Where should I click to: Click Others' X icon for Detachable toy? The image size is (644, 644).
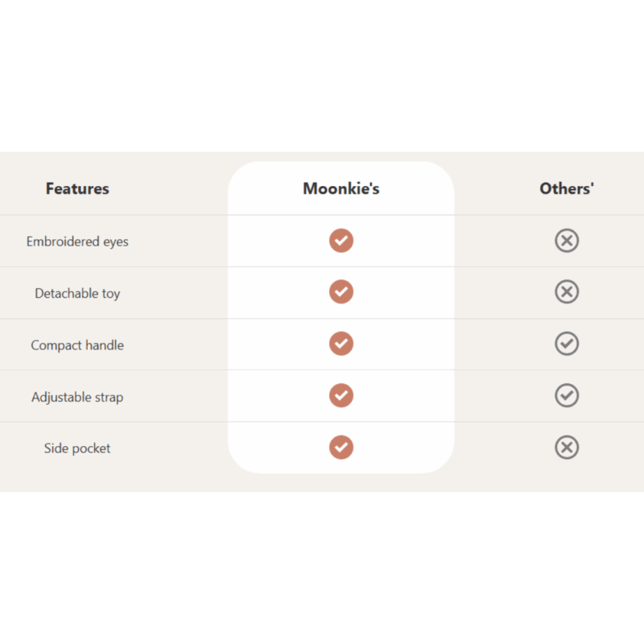[x=567, y=292]
